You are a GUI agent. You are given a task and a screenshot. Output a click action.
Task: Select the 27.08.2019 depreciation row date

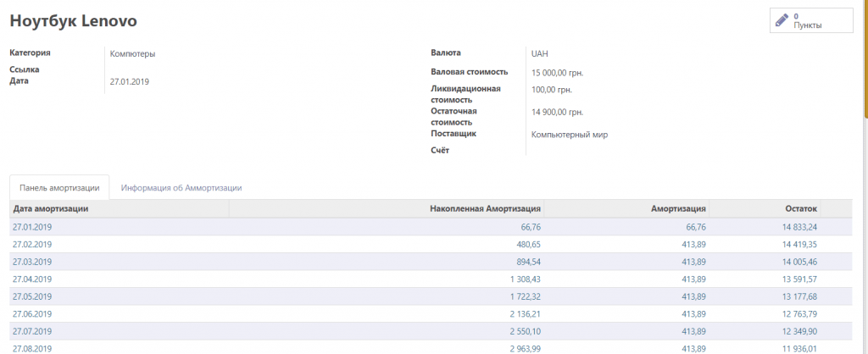[32, 349]
